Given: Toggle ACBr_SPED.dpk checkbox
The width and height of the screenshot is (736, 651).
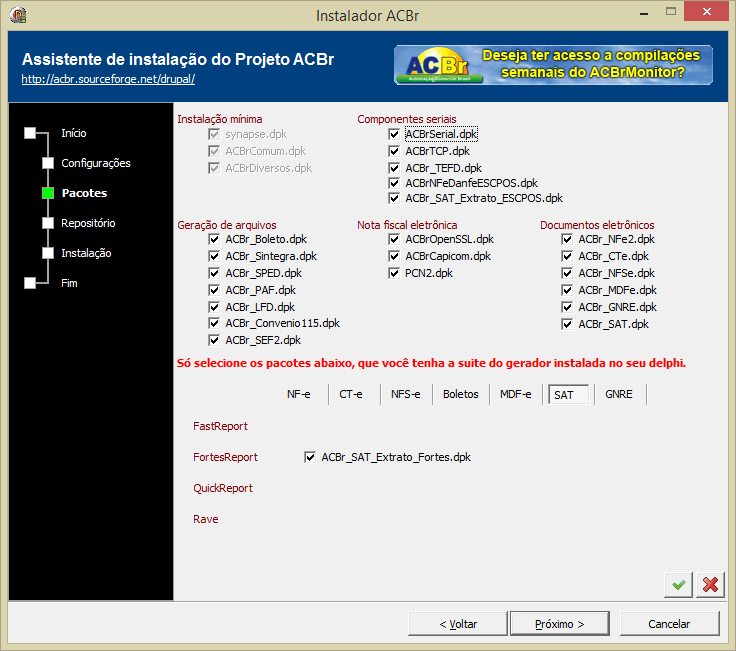Looking at the screenshot, I should coord(214,273).
